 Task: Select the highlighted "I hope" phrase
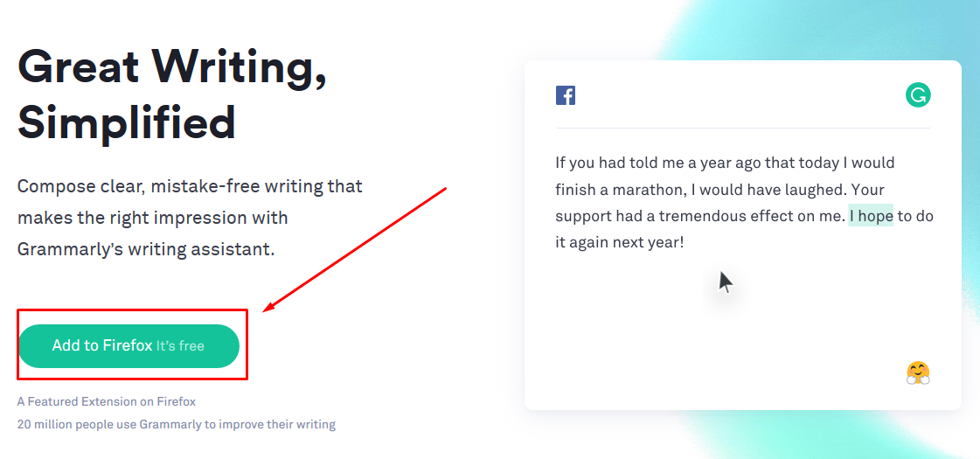(871, 216)
